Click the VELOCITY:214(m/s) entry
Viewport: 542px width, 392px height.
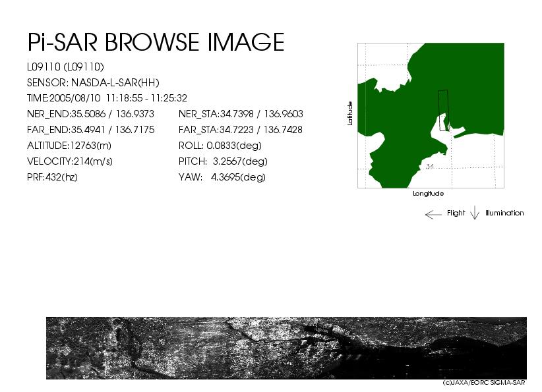[x=69, y=161]
